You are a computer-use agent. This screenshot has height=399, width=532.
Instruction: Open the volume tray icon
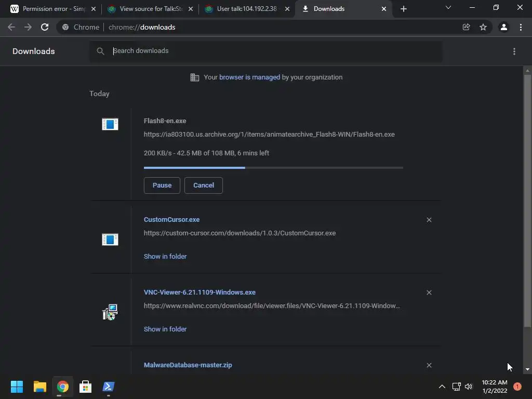pos(469,387)
